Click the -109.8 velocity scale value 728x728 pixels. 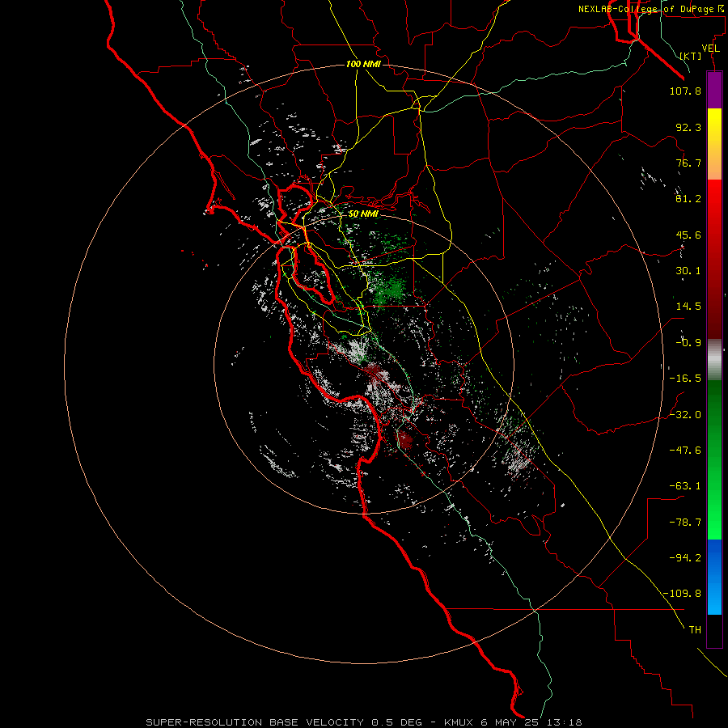coord(682,594)
